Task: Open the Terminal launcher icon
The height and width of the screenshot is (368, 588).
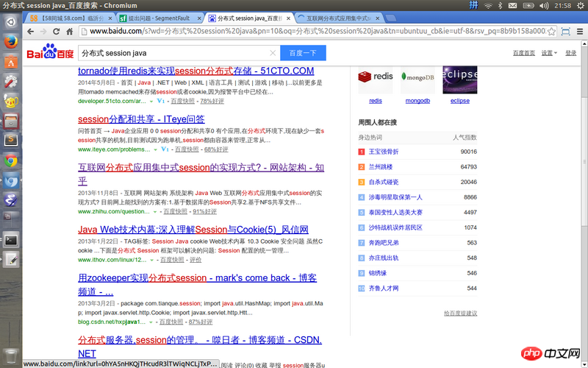Action: [11, 240]
